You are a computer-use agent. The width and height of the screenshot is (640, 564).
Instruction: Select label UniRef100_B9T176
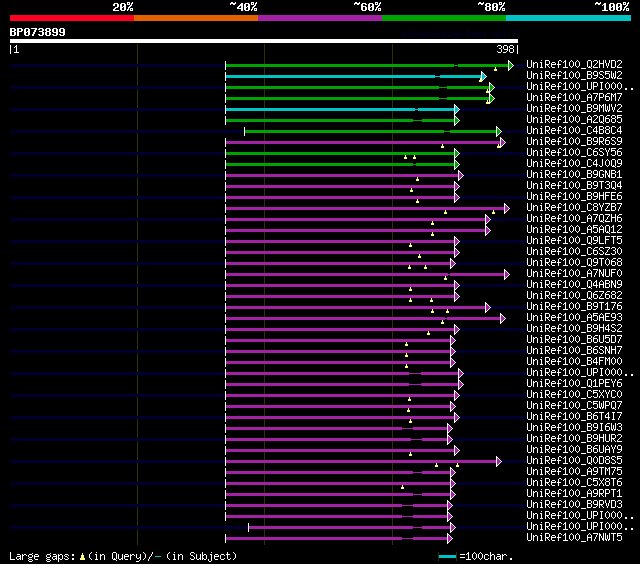pos(574,306)
